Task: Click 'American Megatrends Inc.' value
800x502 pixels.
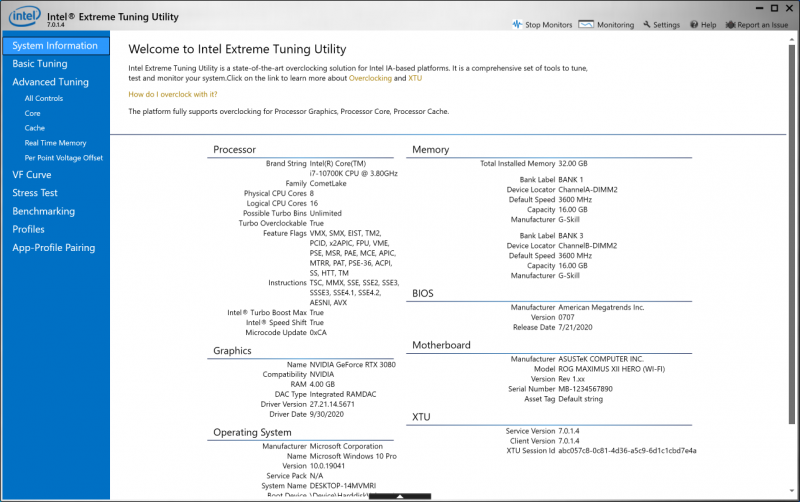Action: 601,307
